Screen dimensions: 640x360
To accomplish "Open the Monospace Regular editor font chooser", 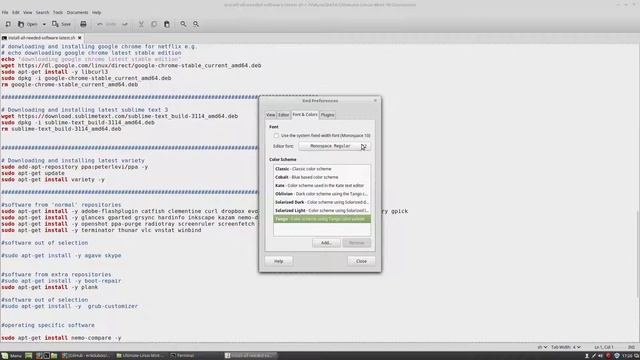I will point(334,146).
